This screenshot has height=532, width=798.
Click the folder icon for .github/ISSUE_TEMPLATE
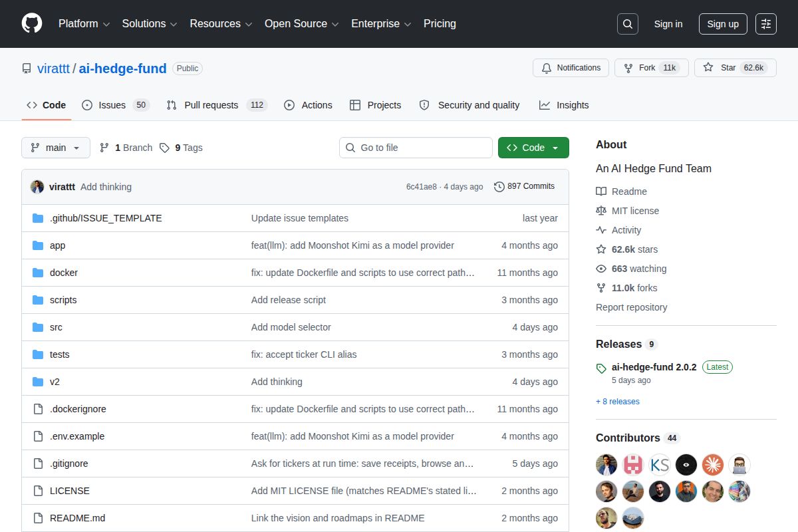[x=38, y=218]
